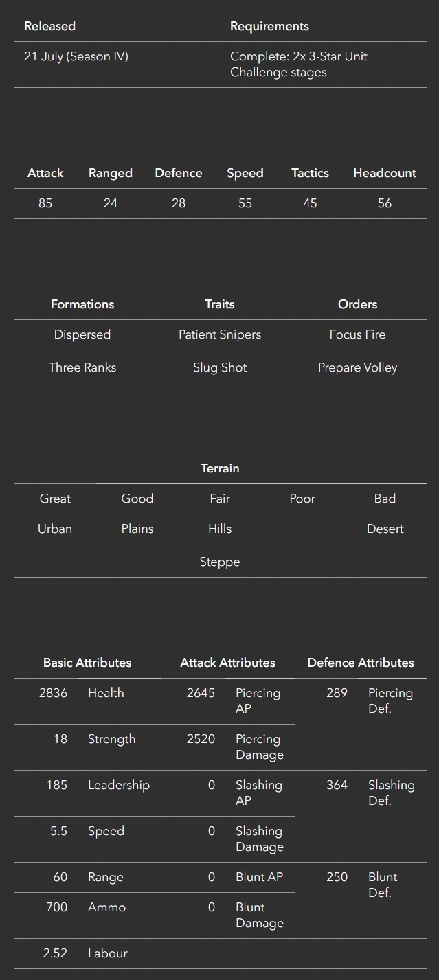Click the Tactics stat header
This screenshot has height=980, width=439.
pyautogui.click(x=310, y=173)
